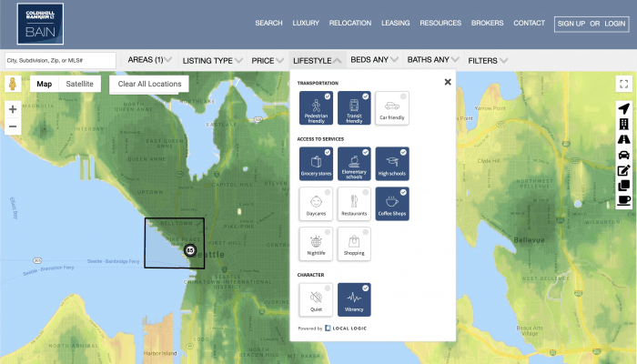Screen dimensions: 637x364
Task: Switch to Satellite map view
Action: pyautogui.click(x=80, y=84)
